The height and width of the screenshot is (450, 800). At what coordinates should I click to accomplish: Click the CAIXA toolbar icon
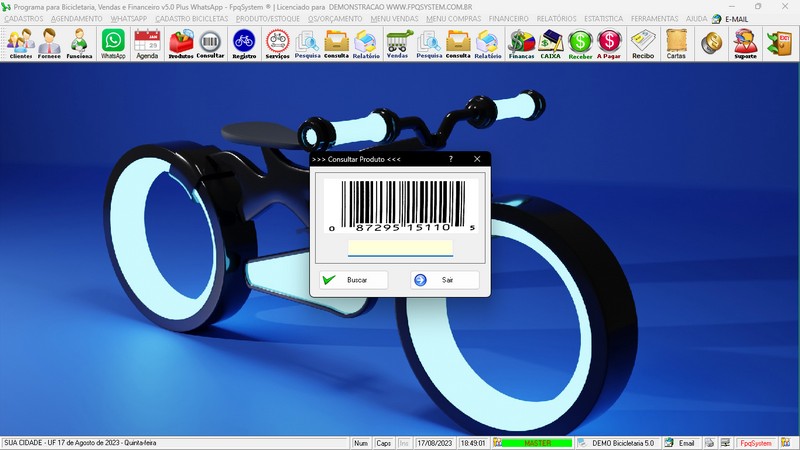pos(550,44)
